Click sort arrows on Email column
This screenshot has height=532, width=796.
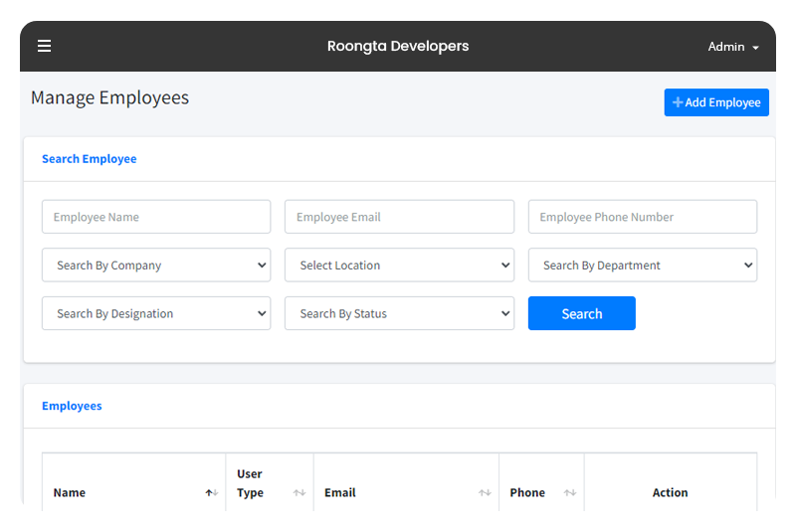pyautogui.click(x=485, y=493)
